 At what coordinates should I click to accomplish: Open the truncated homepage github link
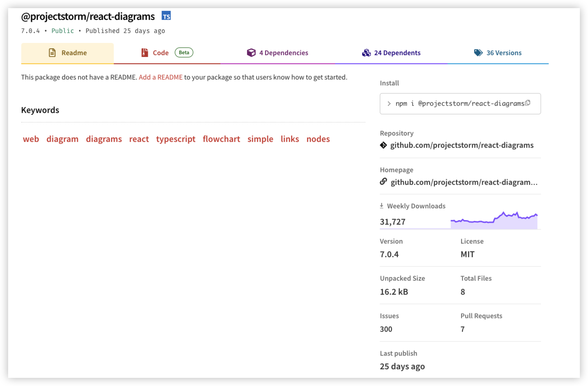tap(464, 182)
